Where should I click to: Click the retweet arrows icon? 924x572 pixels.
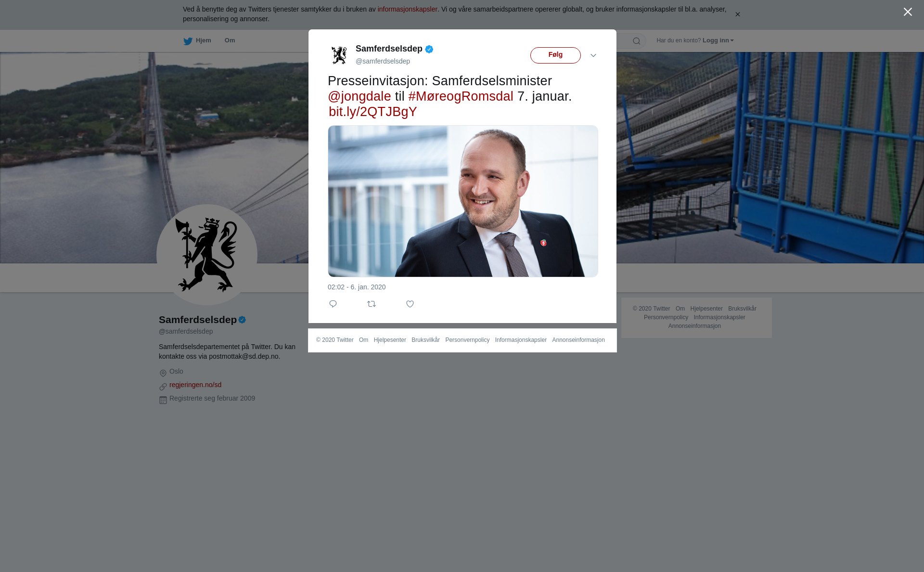(x=372, y=304)
